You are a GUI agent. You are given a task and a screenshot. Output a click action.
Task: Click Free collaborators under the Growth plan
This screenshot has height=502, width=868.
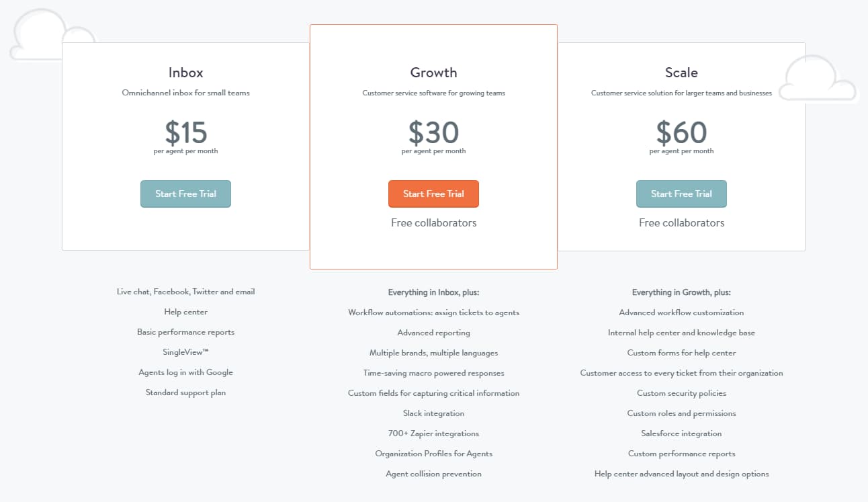click(433, 222)
